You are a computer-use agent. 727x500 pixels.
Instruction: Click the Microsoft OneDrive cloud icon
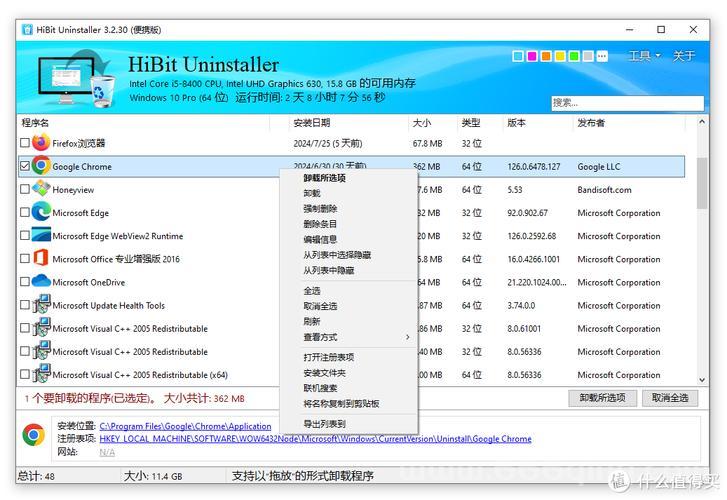click(x=41, y=281)
